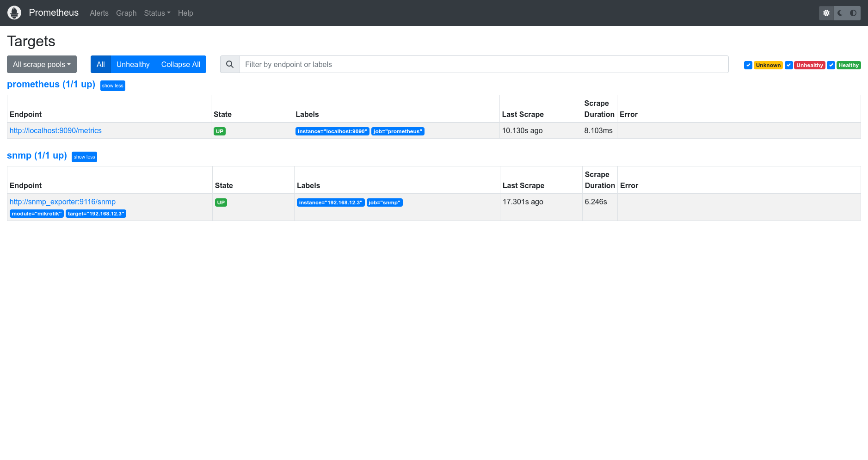Click the Targets page heading
Screen dimensions: 868x460
[x=31, y=41]
